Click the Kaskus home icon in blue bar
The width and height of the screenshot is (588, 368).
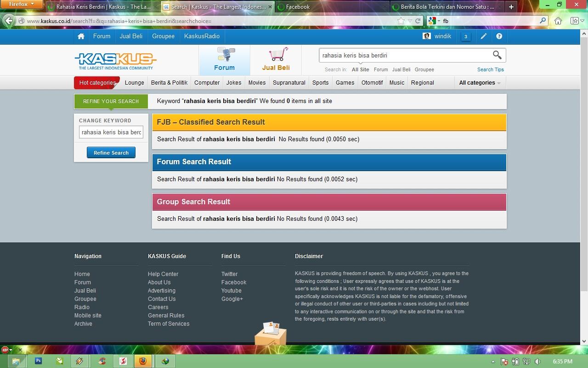click(81, 36)
